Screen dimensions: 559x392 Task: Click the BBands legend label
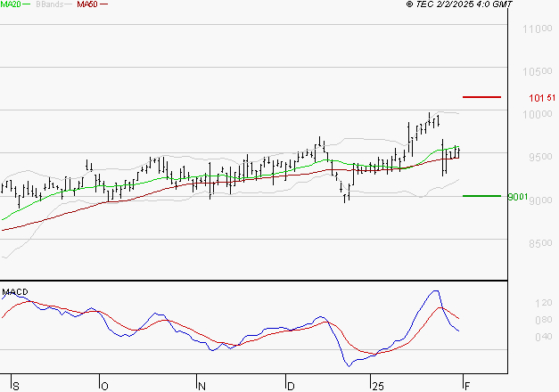(50, 4)
